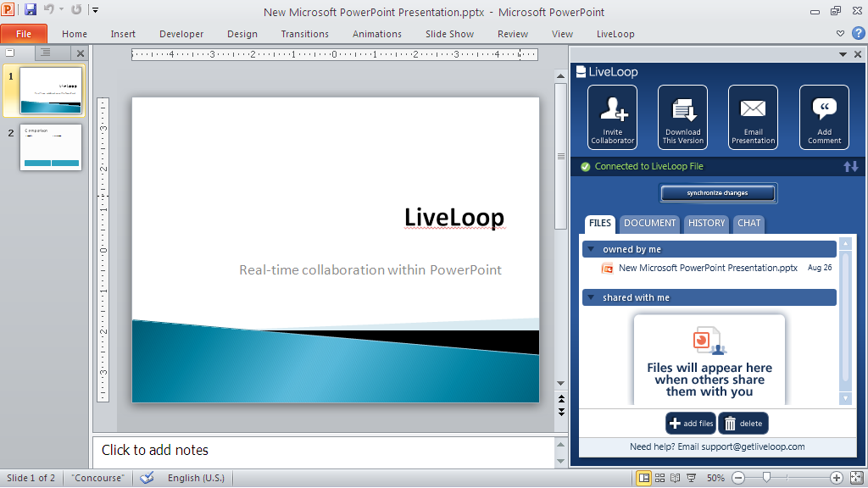Jump to previous slide with double-up arrows
This screenshot has height=488, width=868.
561,399
